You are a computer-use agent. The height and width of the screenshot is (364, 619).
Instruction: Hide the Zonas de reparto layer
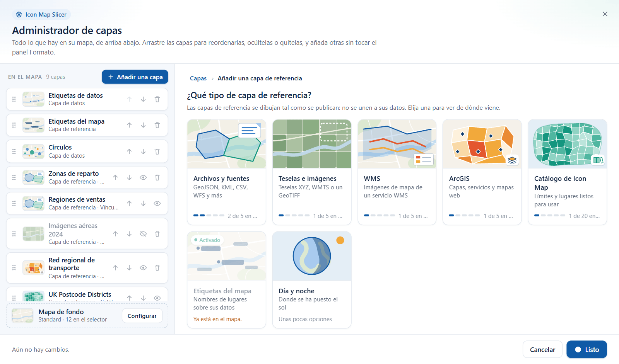click(143, 177)
